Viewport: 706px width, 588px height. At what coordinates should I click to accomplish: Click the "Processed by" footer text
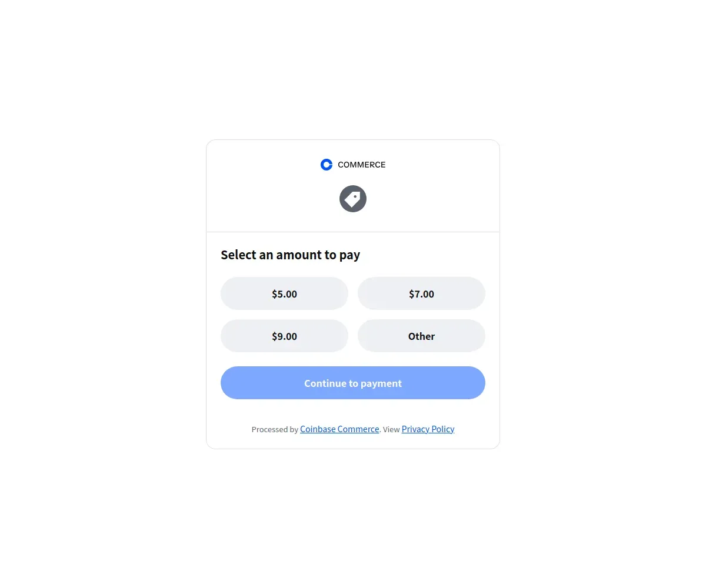[x=275, y=429]
